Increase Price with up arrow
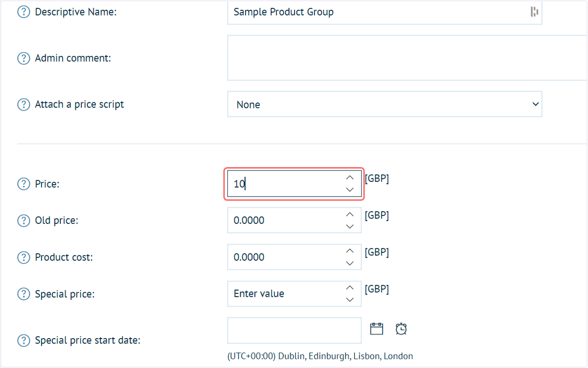Image resolution: width=588 pixels, height=368 pixels. pos(350,178)
